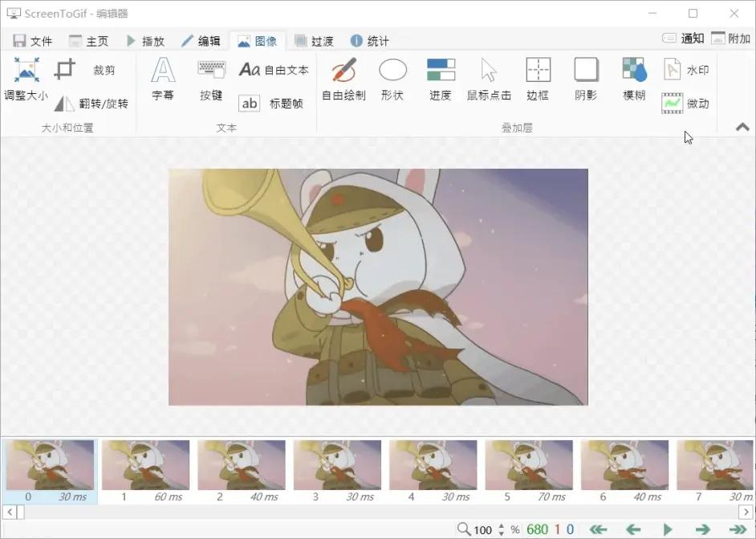The image size is (756, 539).
Task: Open the Shapes (形状) tool
Action: point(392,80)
